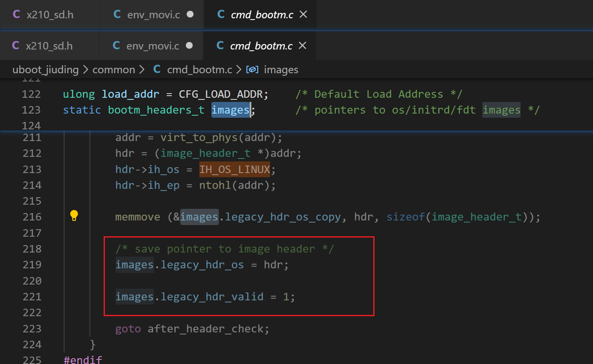Screen dimensions: 593x364
Task: Click the unsaved dot on env_movi.c in the second tab row
Action: coord(189,46)
